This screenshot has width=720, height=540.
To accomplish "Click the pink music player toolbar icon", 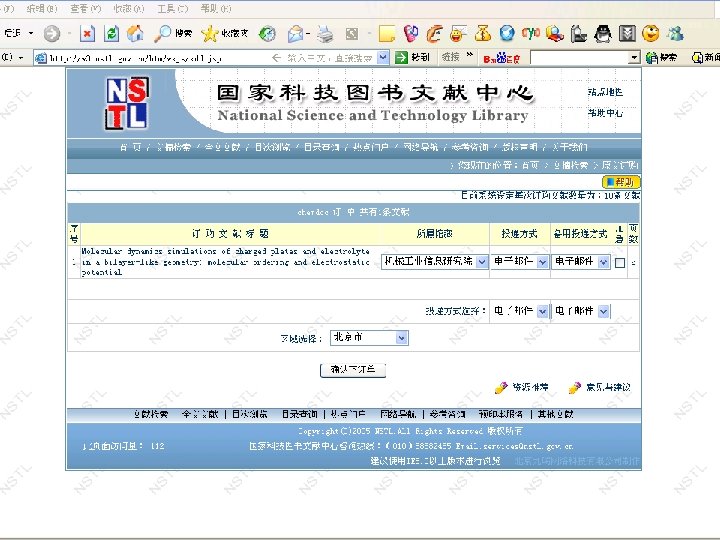I will [x=411, y=34].
